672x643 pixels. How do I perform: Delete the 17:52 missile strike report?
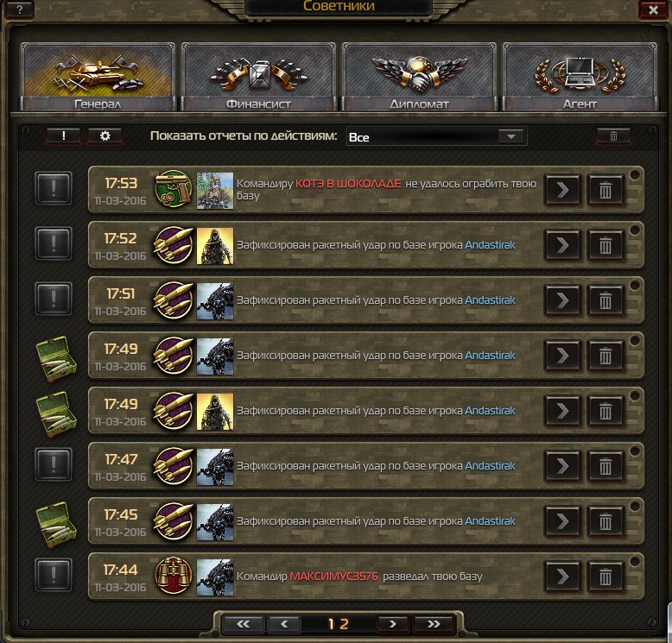(x=605, y=245)
